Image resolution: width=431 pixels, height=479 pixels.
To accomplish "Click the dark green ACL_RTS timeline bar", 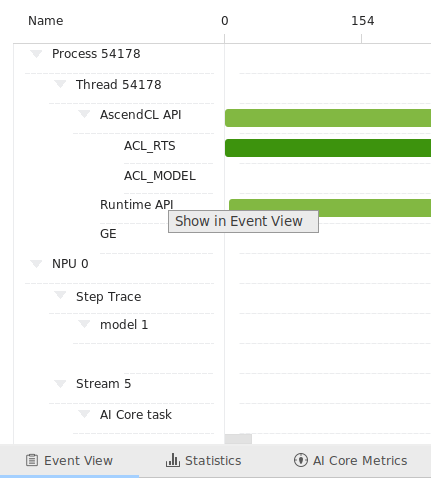I will (328, 148).
